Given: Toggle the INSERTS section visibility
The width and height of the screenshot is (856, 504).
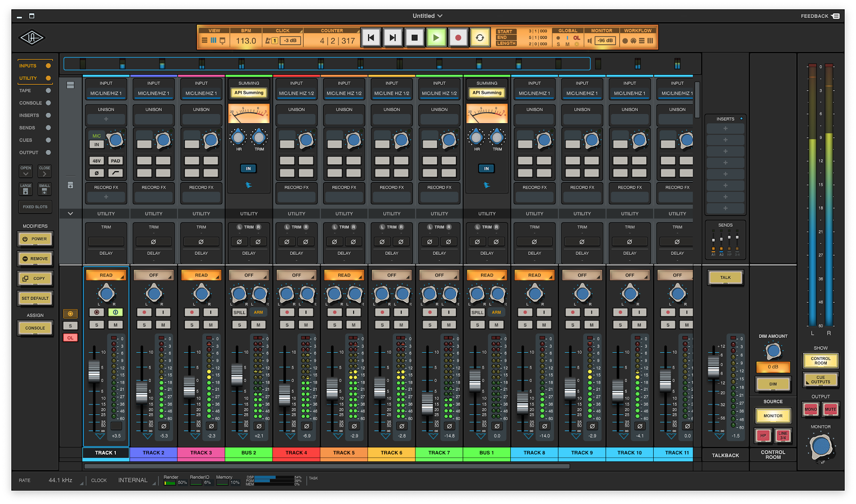Looking at the screenshot, I should (x=48, y=115).
